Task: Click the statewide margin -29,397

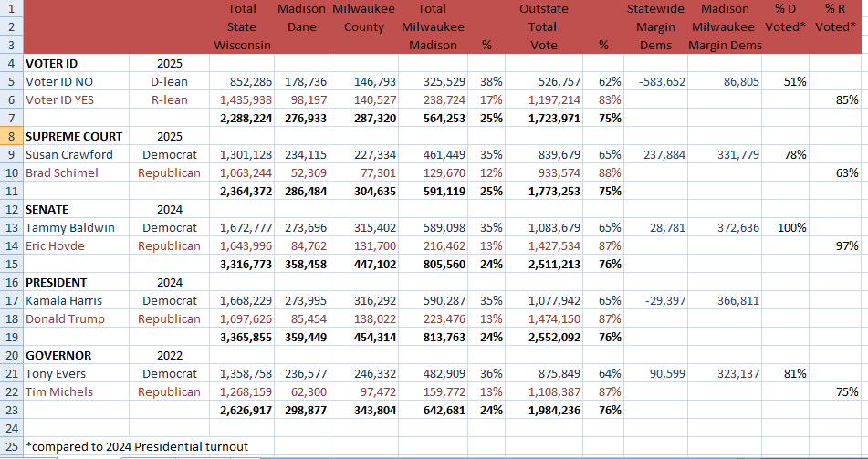Action: pyautogui.click(x=656, y=300)
